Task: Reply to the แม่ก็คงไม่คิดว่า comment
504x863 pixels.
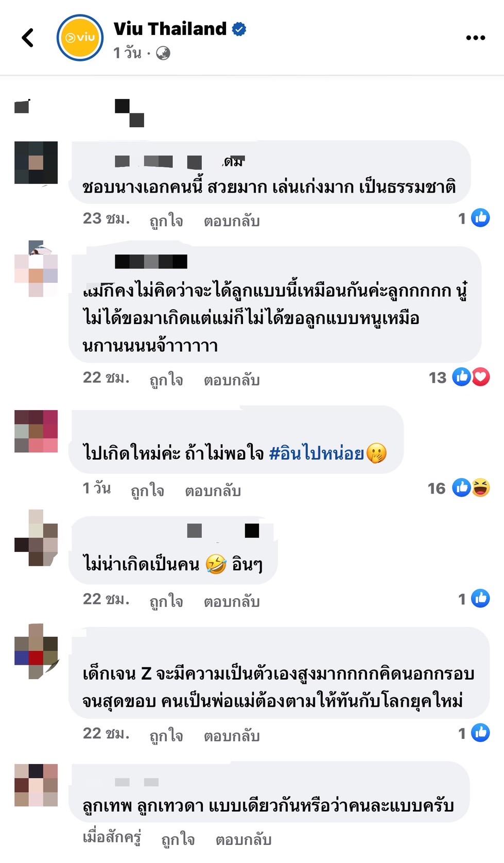Action: (x=232, y=380)
